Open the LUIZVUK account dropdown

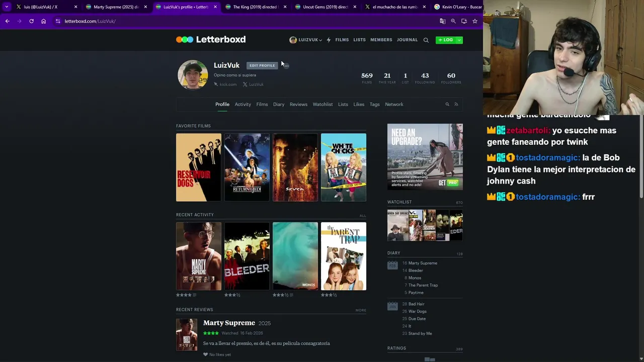pos(305,40)
